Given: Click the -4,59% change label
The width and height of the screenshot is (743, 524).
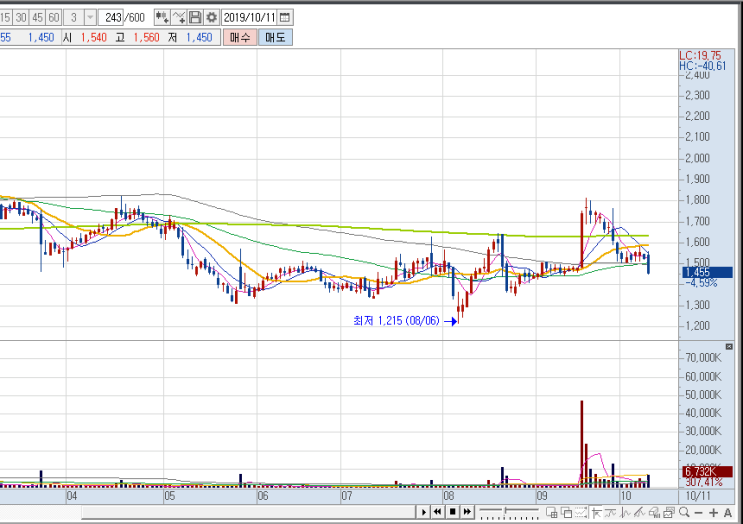Looking at the screenshot, I should (701, 283).
